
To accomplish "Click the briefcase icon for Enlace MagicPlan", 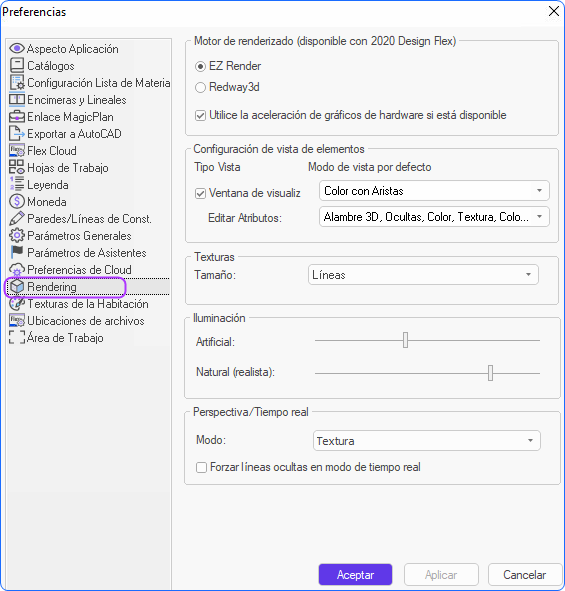I will 17,116.
